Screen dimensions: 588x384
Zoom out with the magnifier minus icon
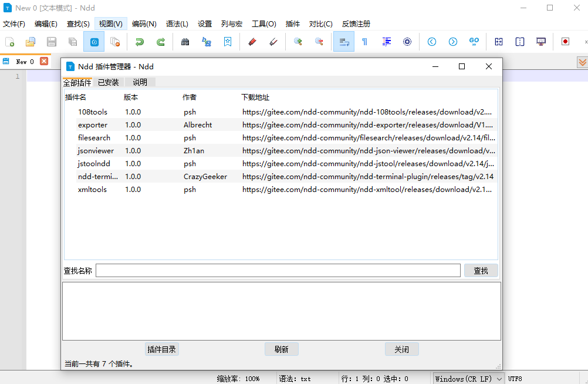tap(319, 42)
